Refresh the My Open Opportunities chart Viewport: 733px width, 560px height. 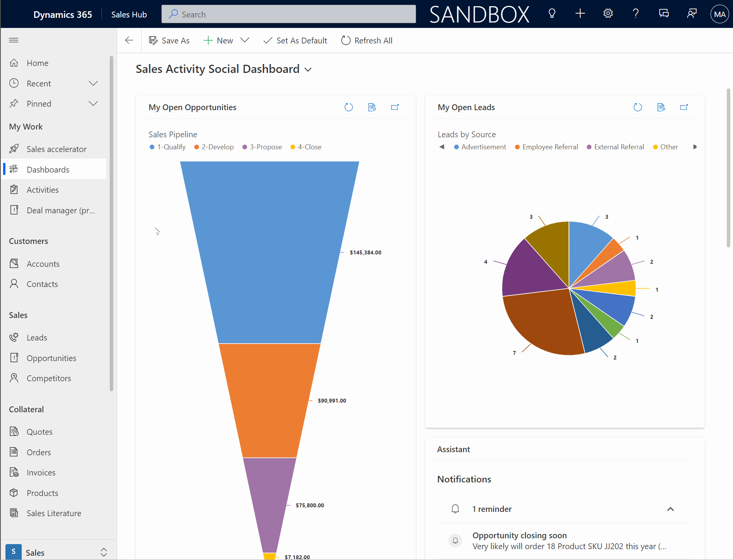[348, 107]
